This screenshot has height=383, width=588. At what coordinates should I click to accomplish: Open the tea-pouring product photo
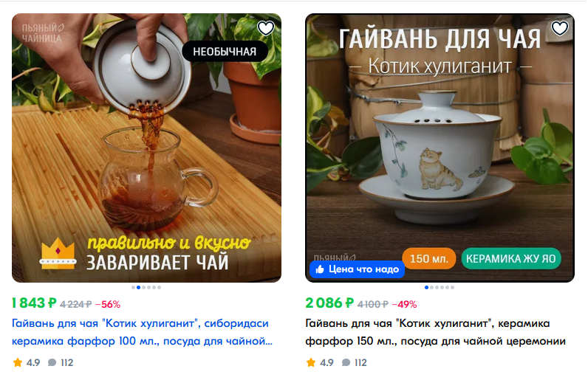(x=146, y=148)
